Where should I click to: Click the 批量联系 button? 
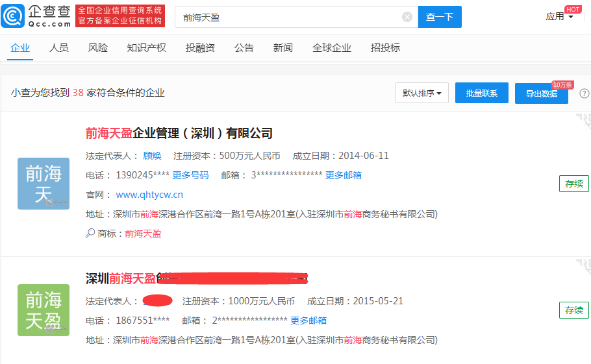click(x=481, y=93)
